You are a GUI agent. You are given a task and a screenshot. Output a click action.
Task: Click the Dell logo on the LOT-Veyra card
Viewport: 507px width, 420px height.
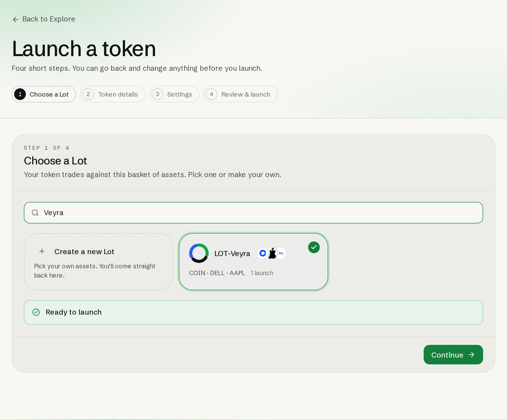coord(281,253)
